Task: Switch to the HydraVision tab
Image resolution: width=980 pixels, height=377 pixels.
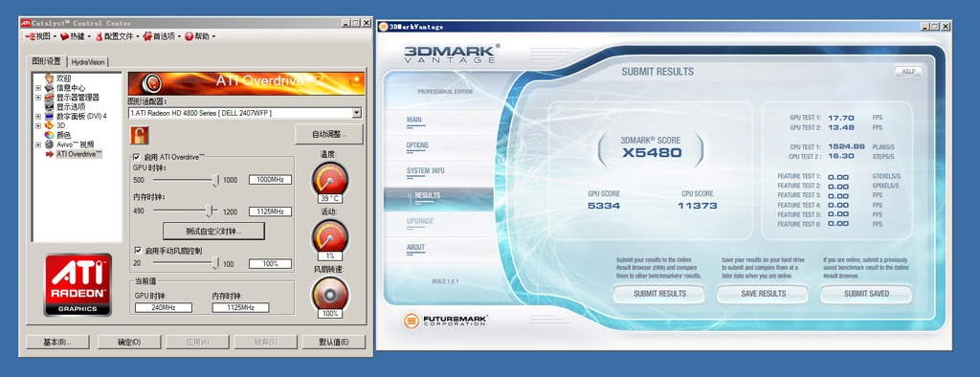Action: (88, 62)
